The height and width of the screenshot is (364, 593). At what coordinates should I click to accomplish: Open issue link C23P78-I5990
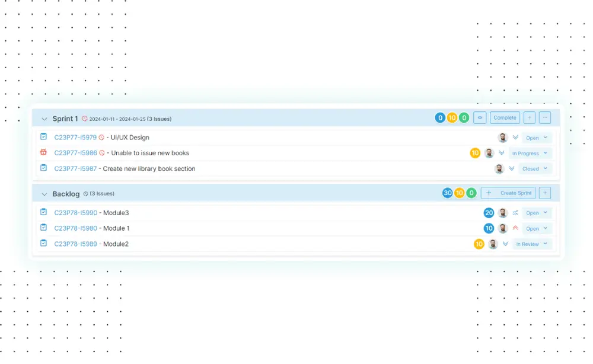pos(75,213)
